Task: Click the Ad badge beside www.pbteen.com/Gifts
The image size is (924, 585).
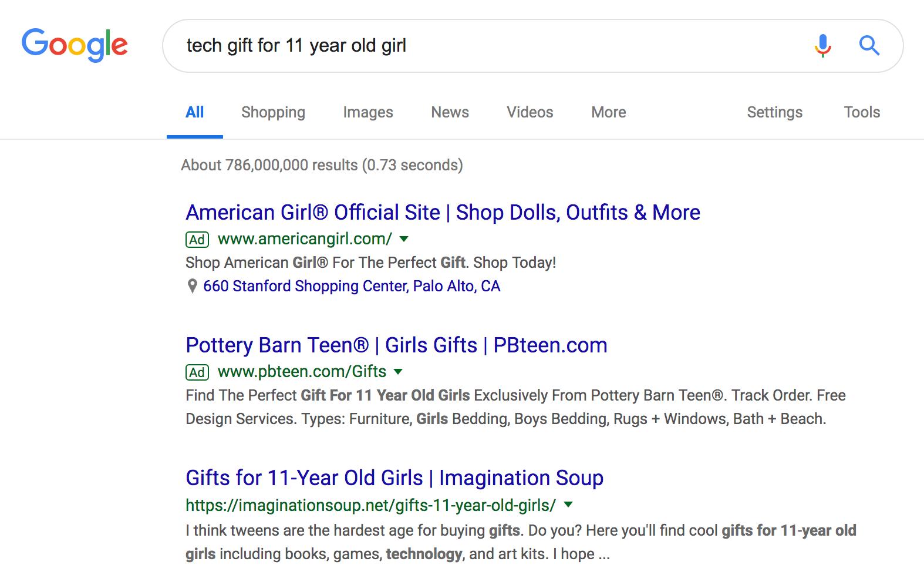Action: point(197,372)
